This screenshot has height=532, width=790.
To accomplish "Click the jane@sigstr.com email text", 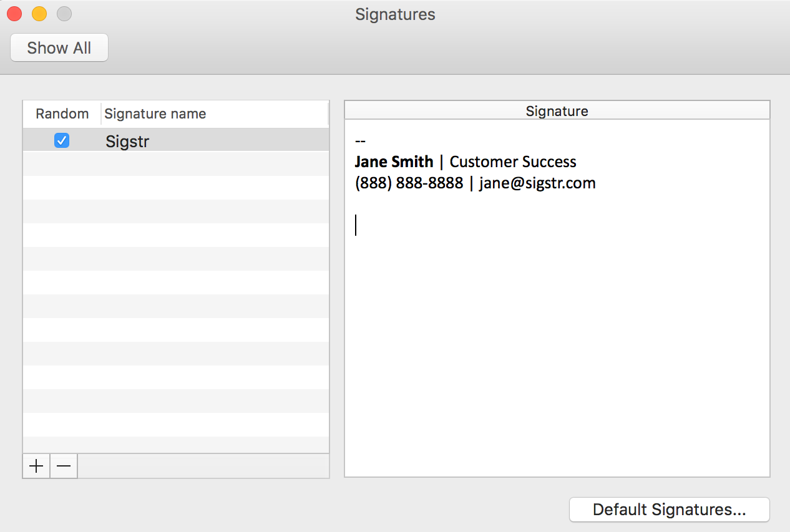I will 537,183.
